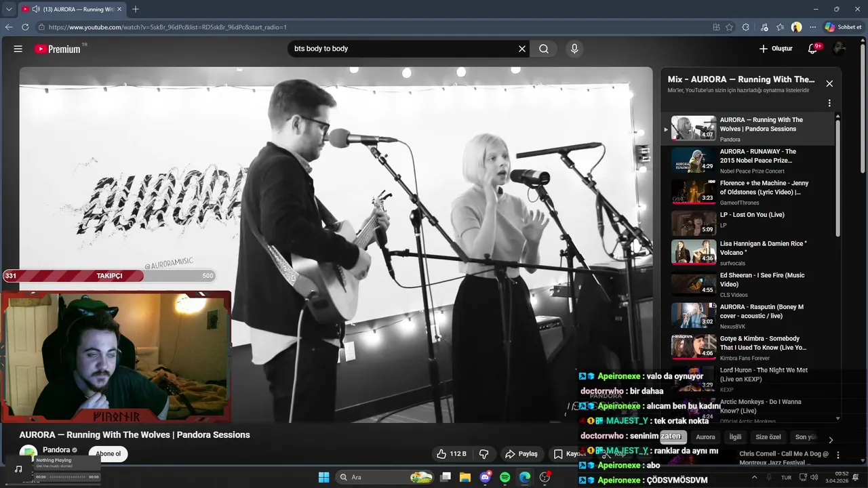
Task: Open YouTube account avatar menu
Action: pos(839,49)
